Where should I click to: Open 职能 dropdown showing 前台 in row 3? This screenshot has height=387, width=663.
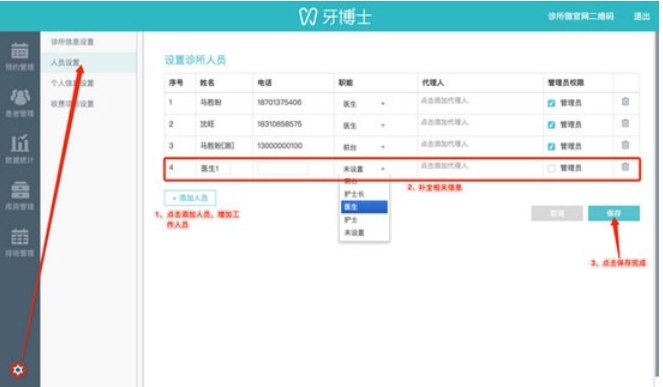click(364, 147)
